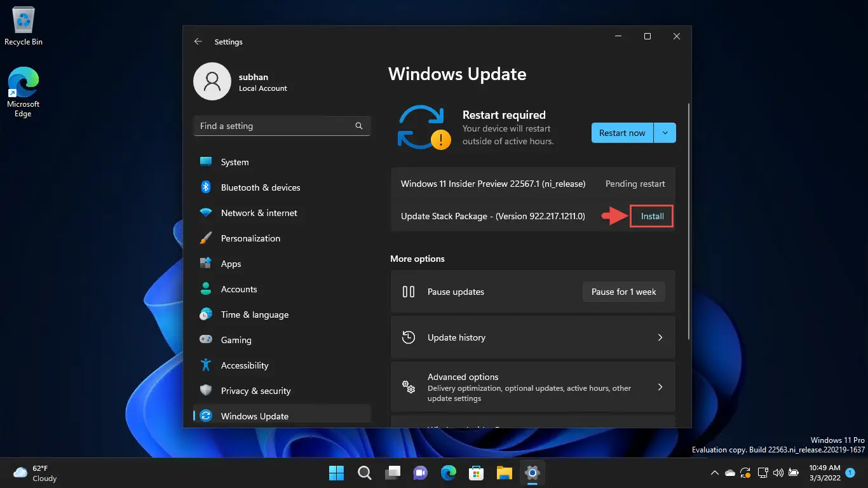Go to Network & internet settings

tap(282, 213)
